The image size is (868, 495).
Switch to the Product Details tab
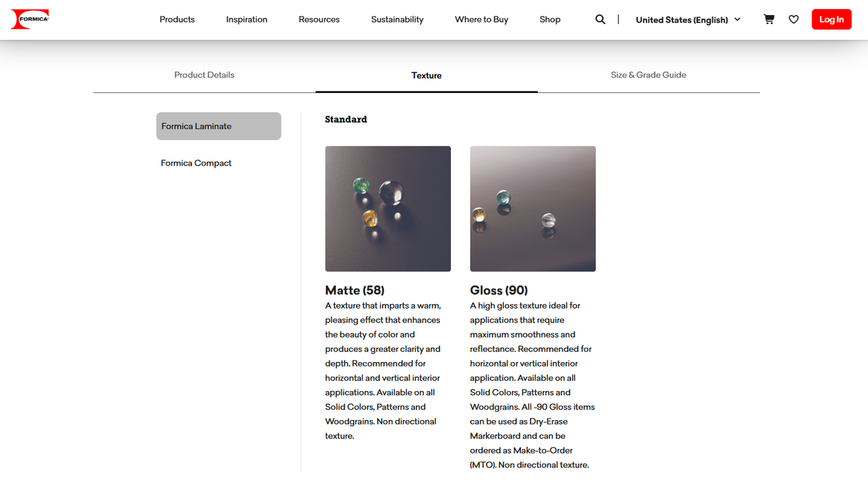[x=204, y=75]
